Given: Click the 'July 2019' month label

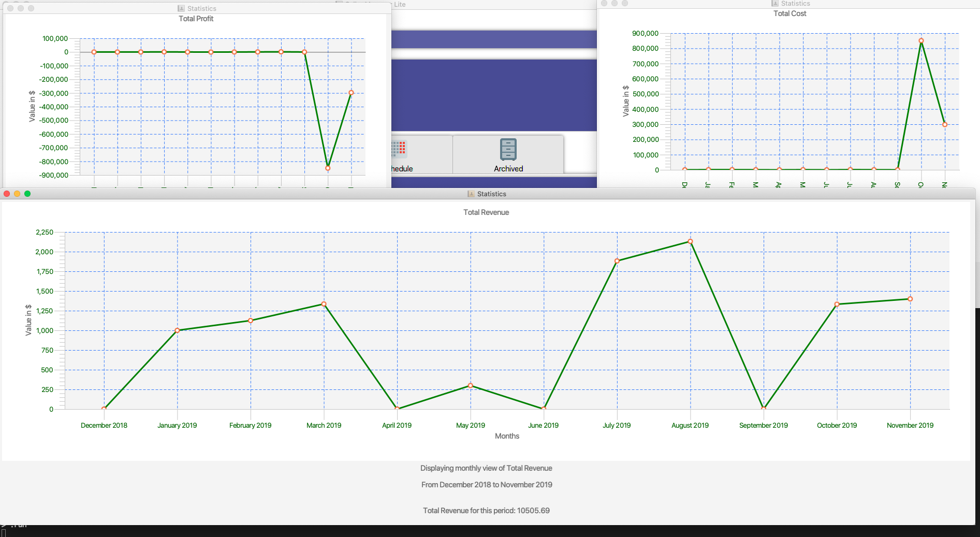Looking at the screenshot, I should pyautogui.click(x=617, y=425).
